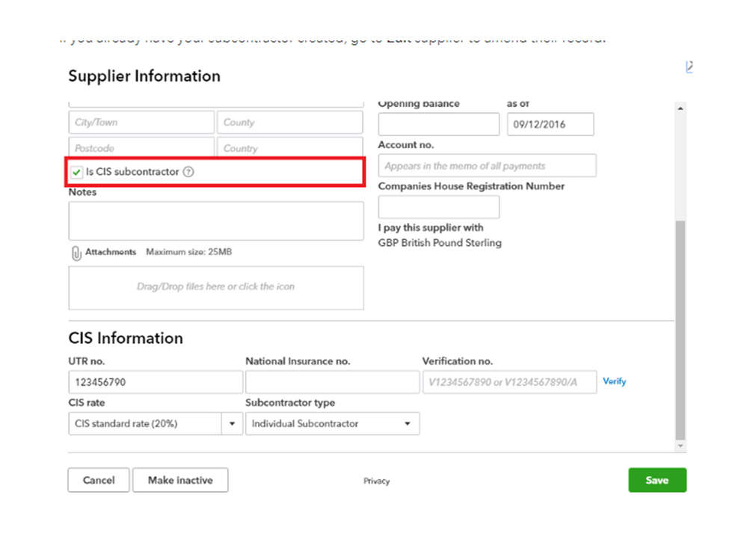Click the Cancel button
Screen dimensions: 747x560
pos(98,480)
